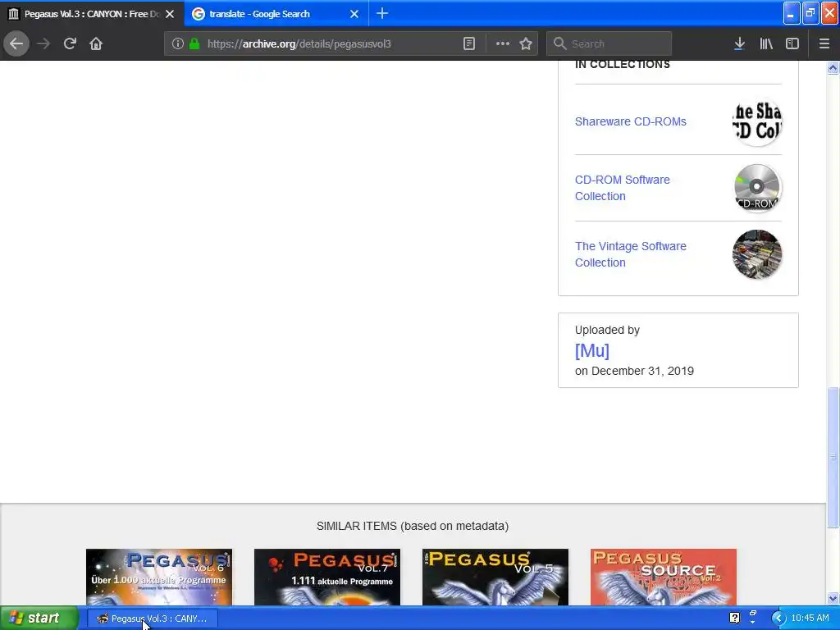Click the SIMILAR ITEMS heading text
Viewport: 840px width, 630px height.
(413, 526)
